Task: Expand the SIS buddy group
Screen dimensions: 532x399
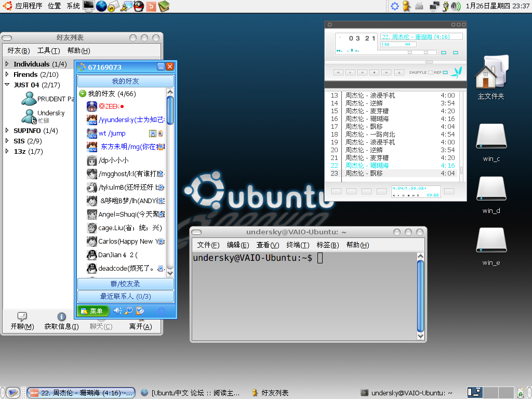Action: tap(7, 141)
